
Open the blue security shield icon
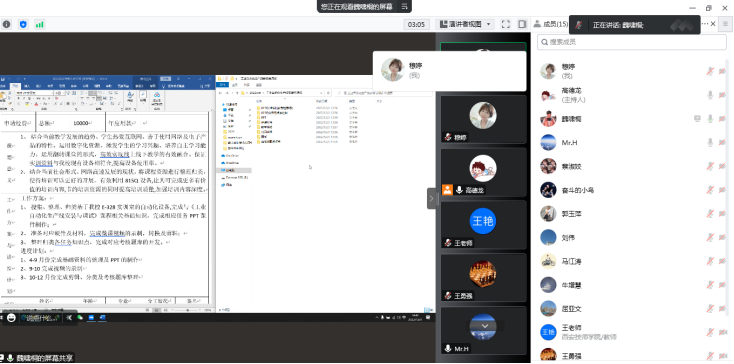[23, 24]
